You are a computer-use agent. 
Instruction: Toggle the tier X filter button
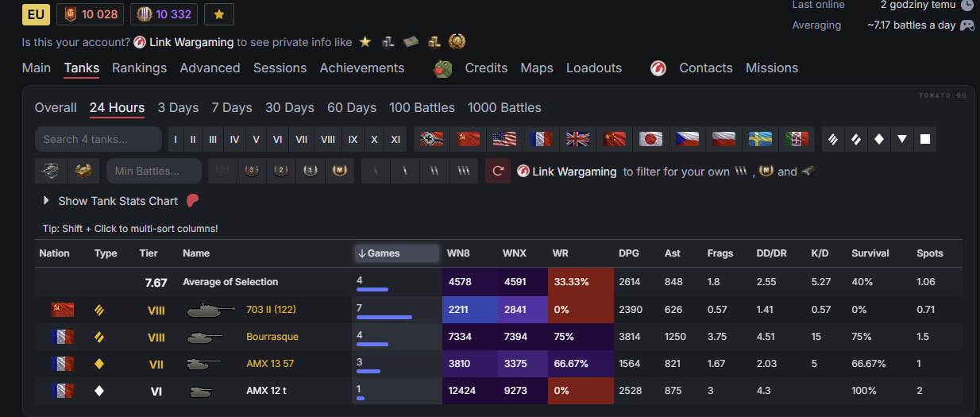[x=374, y=139]
